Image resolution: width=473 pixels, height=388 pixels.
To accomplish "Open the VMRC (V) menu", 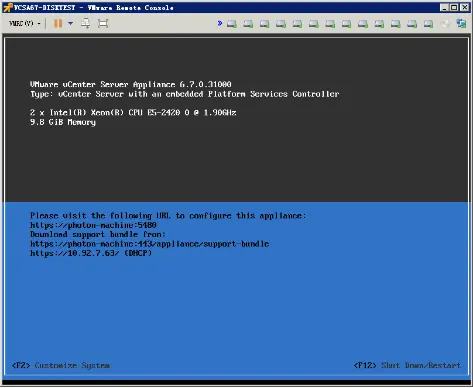I will click(24, 23).
